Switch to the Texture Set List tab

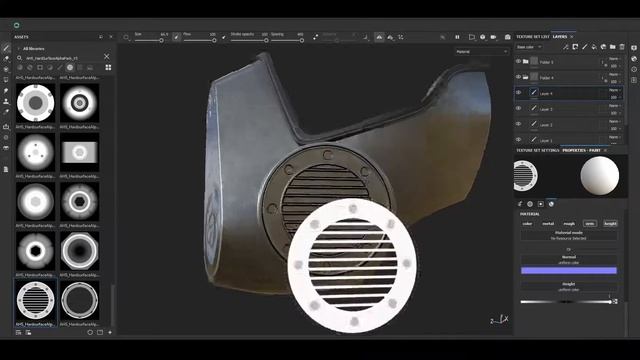click(533, 37)
